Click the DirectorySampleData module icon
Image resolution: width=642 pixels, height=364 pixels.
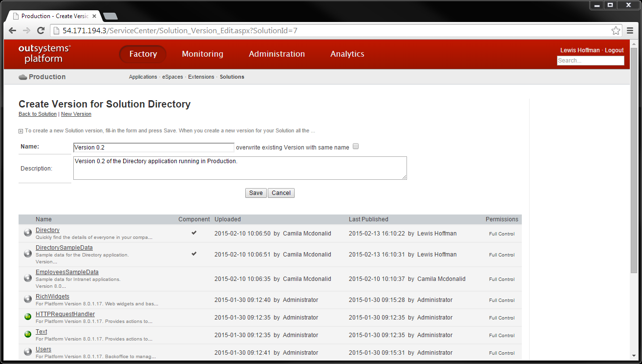28,254
